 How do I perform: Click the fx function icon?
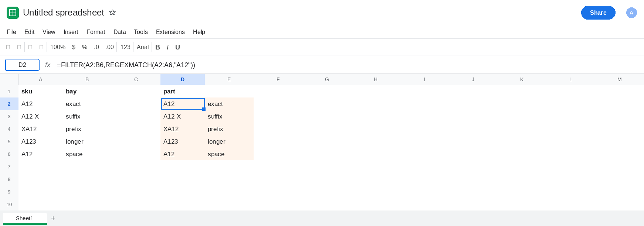click(x=48, y=65)
